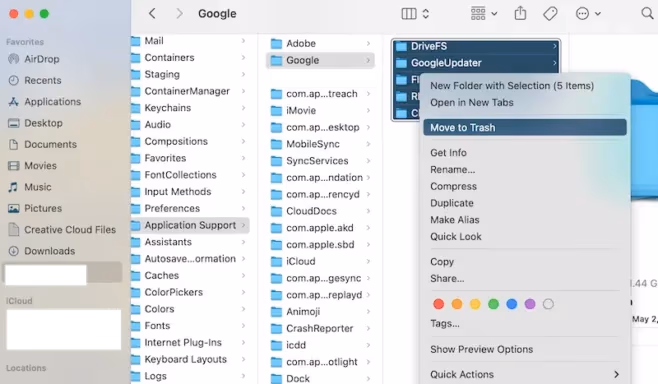Choose New Folder with Selection (5 Items)

512,86
